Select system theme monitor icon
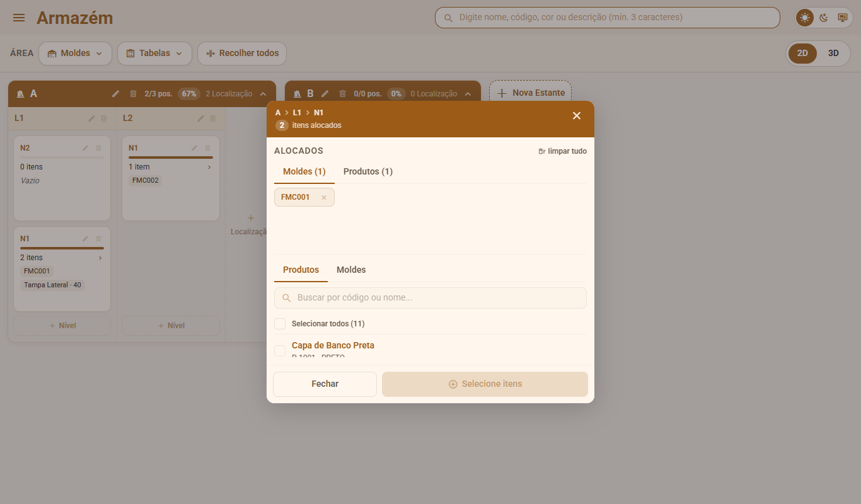 point(842,18)
